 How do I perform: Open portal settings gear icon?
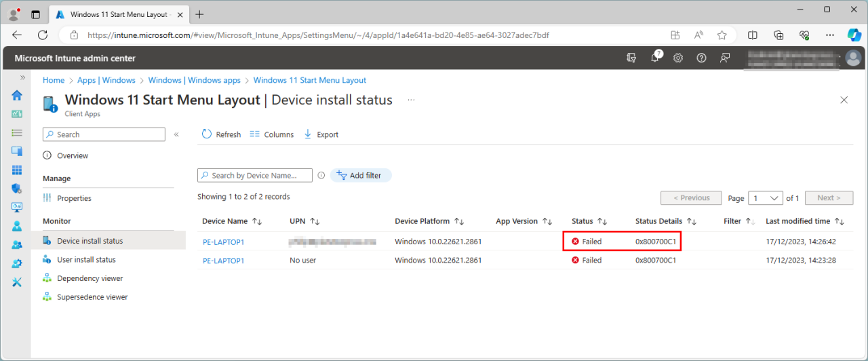677,58
